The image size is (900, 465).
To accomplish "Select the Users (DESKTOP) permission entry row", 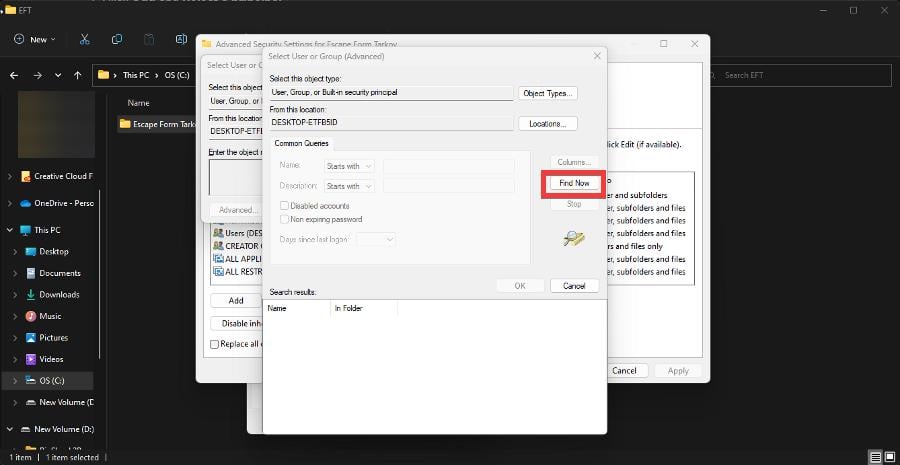I will pos(237,233).
